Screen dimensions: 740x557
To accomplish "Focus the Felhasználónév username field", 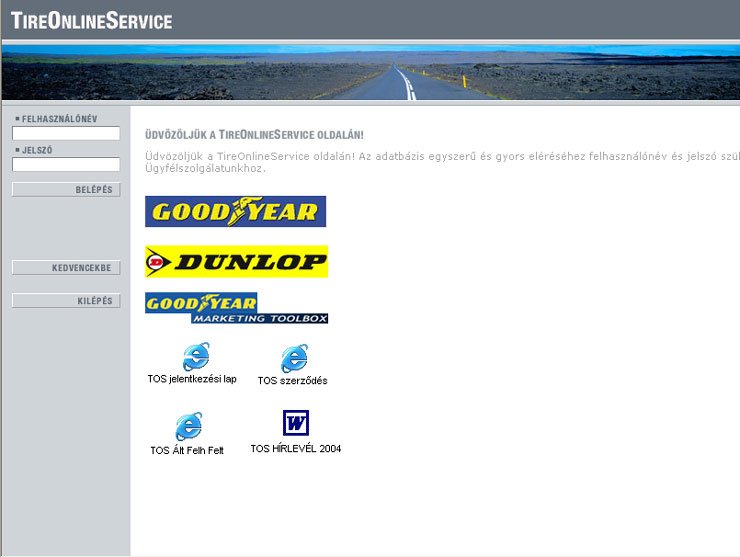I will click(x=66, y=133).
